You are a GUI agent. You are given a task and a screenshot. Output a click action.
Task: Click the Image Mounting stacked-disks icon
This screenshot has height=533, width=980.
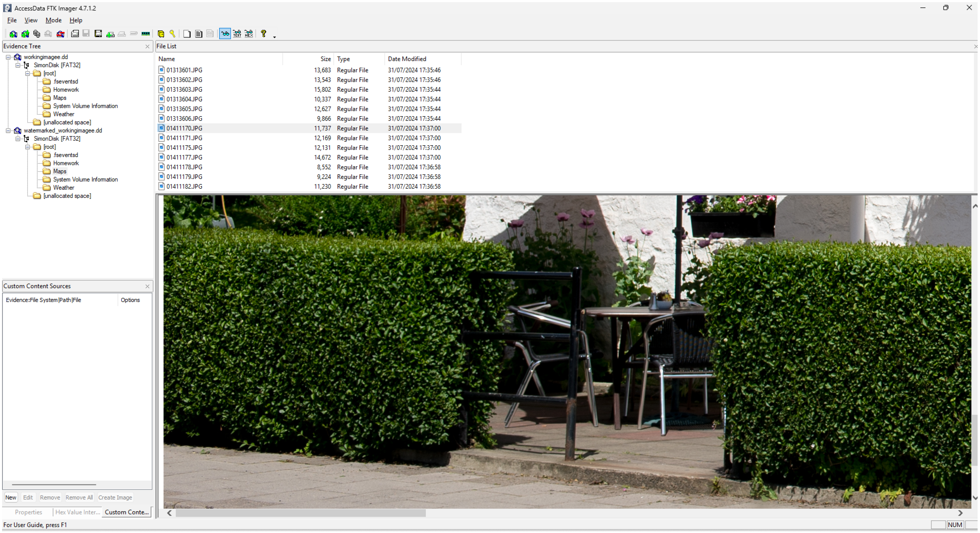(x=37, y=34)
